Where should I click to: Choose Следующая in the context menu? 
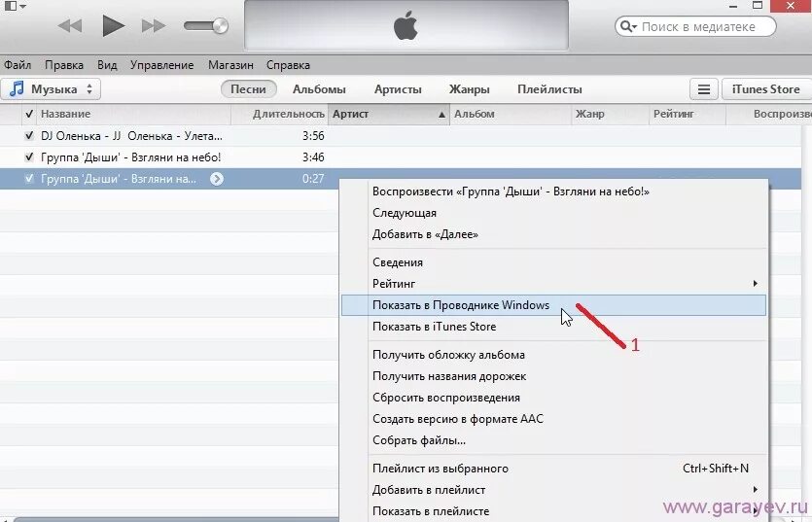pos(553,213)
